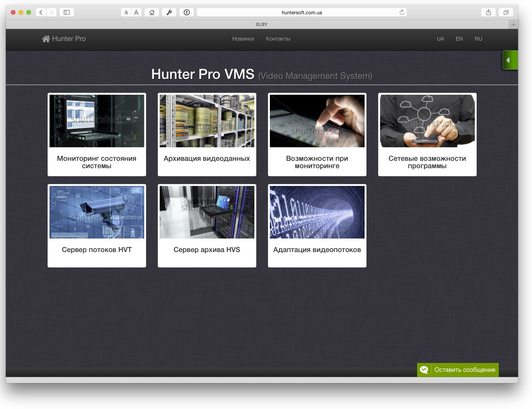
Task: Expand the green side panel arrow
Action: [509, 60]
